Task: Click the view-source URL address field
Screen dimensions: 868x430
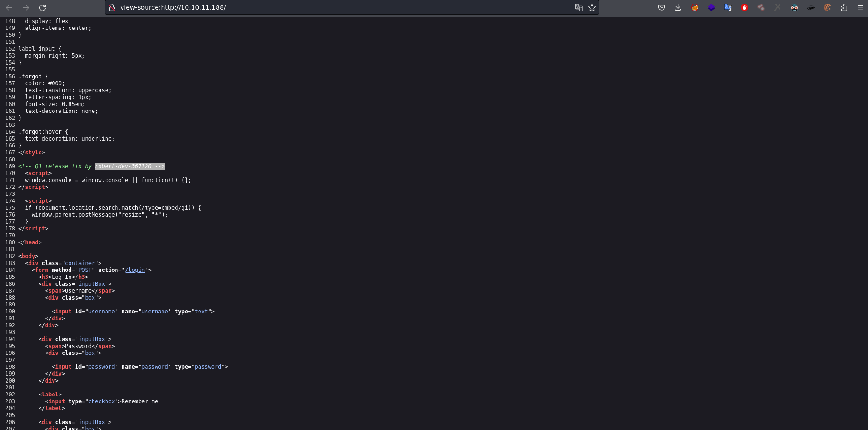Action: (x=346, y=7)
